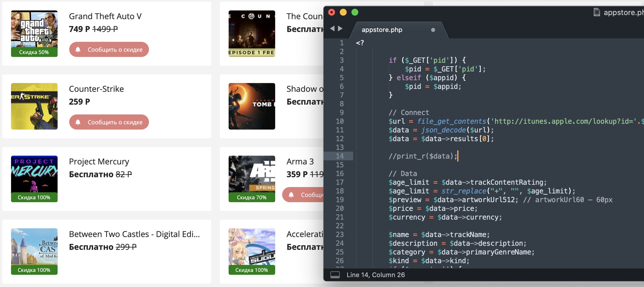This screenshot has height=287, width=644.
Task: Click the // Connect comment line
Action: [x=409, y=113]
